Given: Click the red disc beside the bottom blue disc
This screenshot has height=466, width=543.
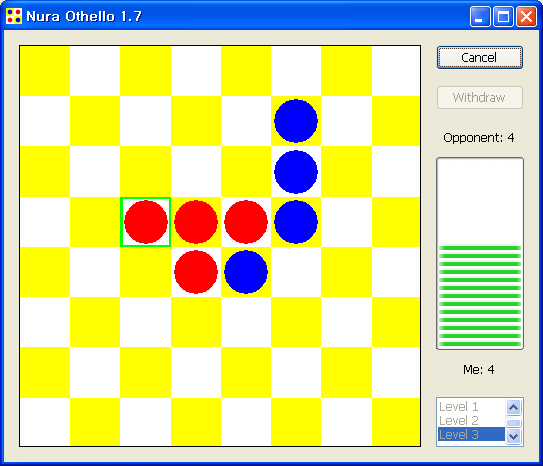Looking at the screenshot, I should pos(196,272).
